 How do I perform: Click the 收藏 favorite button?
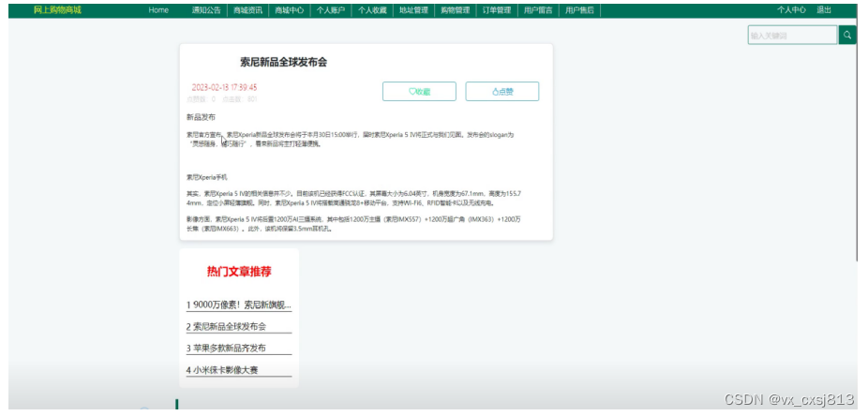(419, 91)
